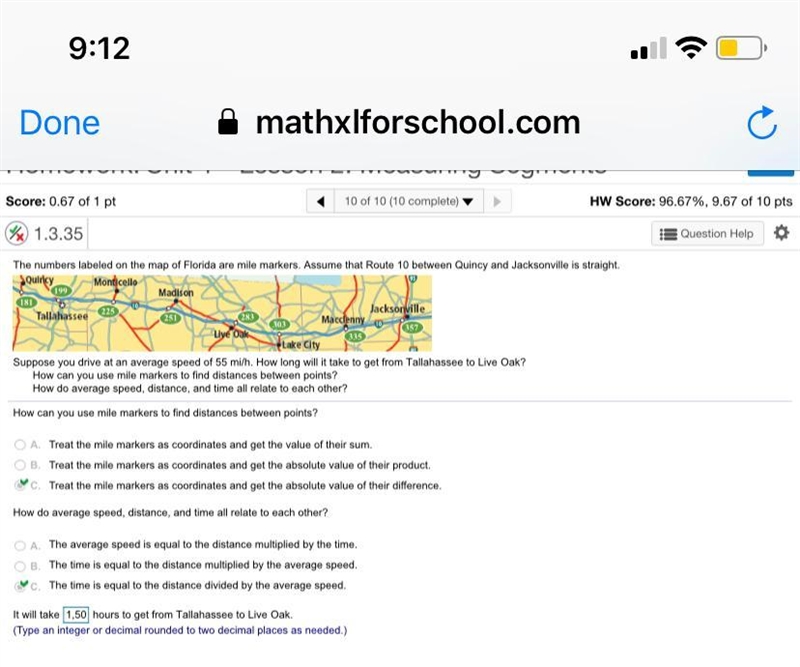
Task: Tap the Wi-Fi status icon
Action: click(x=691, y=48)
